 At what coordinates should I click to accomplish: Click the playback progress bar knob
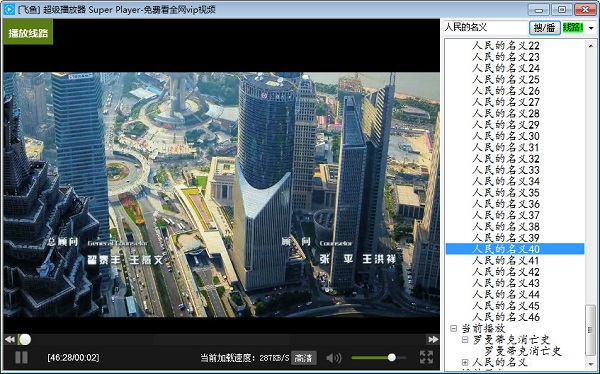(25, 339)
